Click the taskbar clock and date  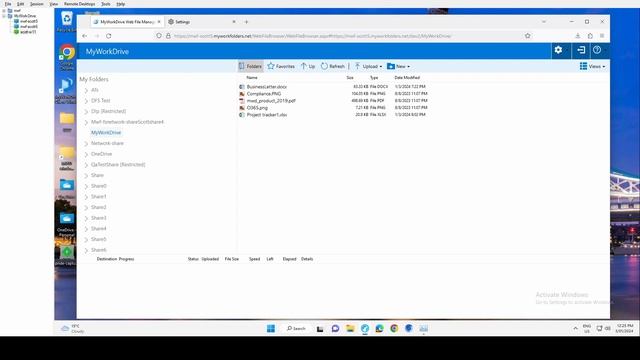click(x=624, y=329)
